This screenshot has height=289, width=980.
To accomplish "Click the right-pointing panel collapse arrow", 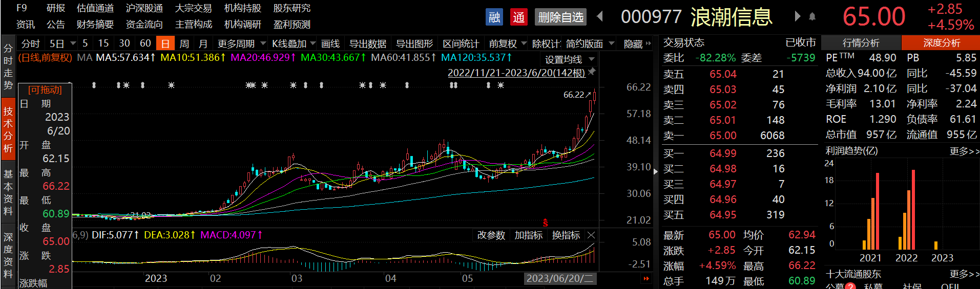I will (655, 171).
